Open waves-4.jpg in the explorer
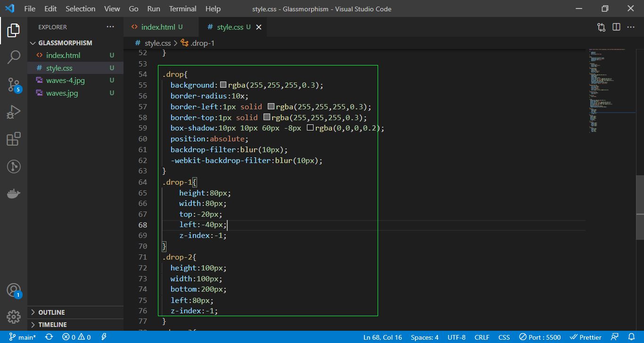 75,81
